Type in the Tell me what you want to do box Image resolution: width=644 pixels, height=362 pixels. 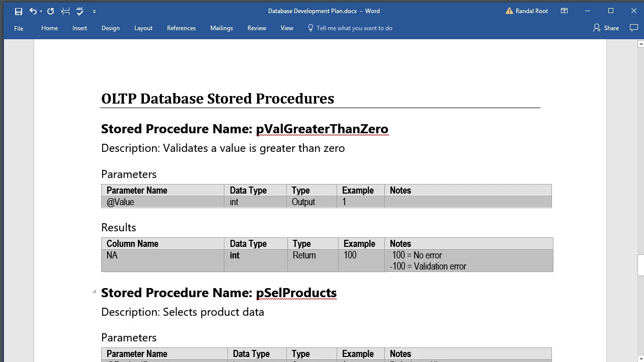[x=354, y=28]
